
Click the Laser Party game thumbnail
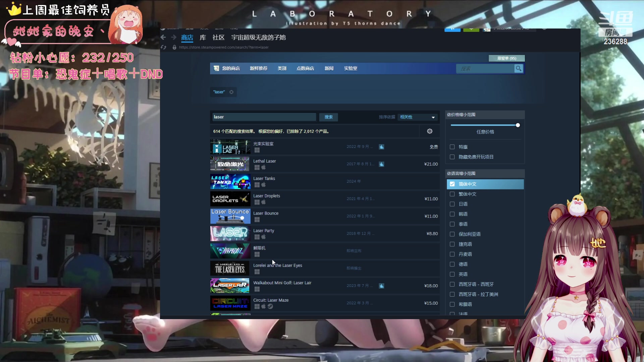coord(230,234)
